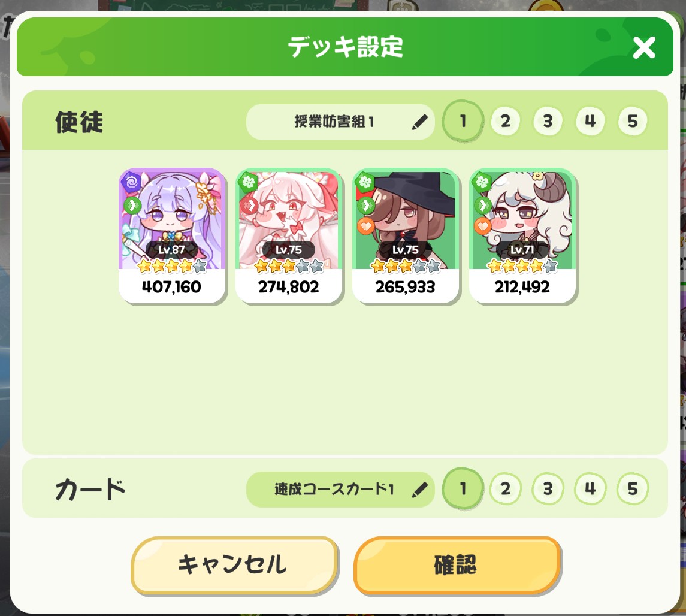
Task: Click green clover icon on pink-haired Lv.75 character
Action: 248,182
